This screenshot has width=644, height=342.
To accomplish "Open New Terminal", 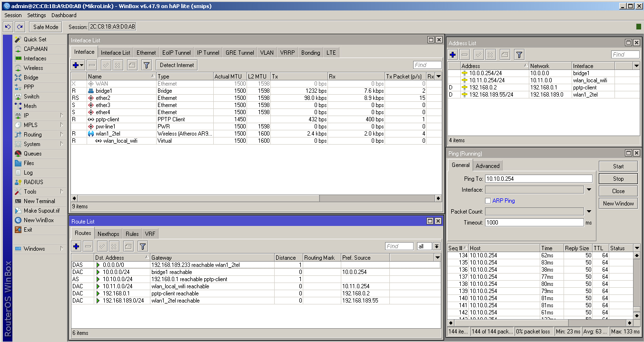I will pos(40,201).
